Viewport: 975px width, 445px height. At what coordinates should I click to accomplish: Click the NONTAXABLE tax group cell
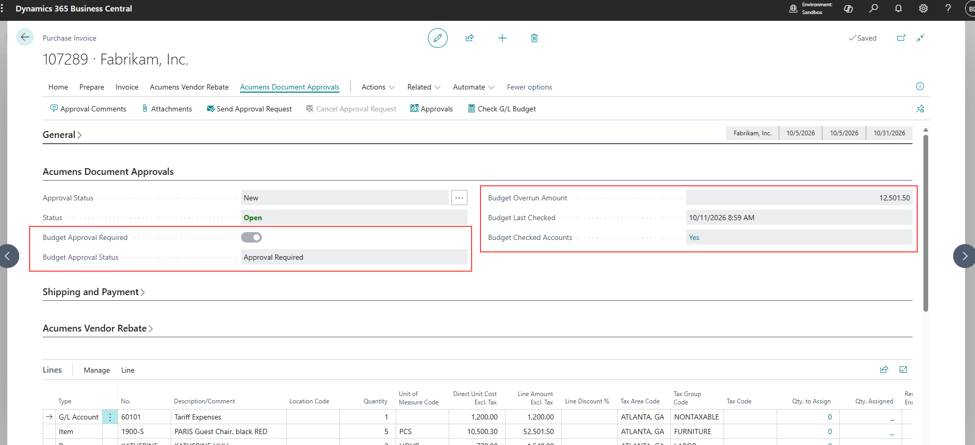point(696,417)
